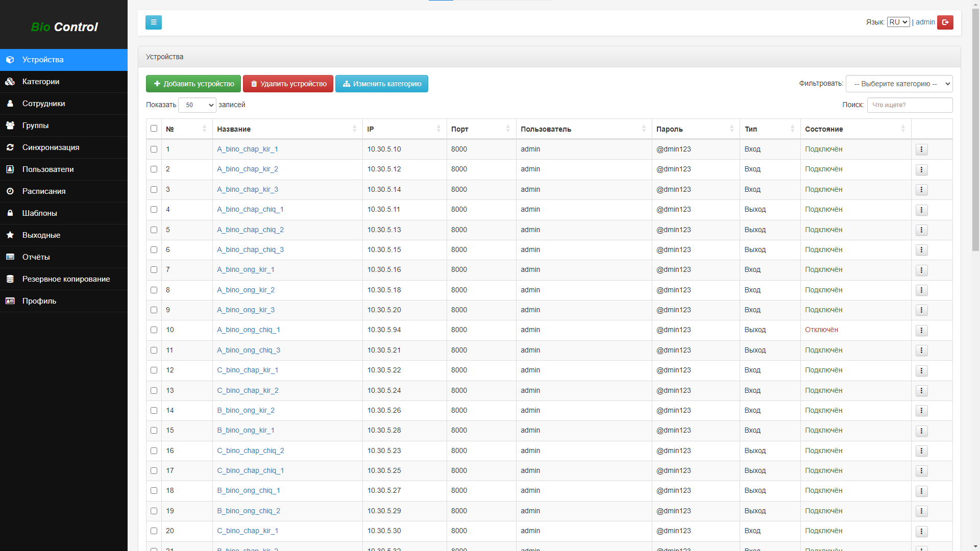Open row actions menu for A_bino_chap_kir_3

click(922, 190)
